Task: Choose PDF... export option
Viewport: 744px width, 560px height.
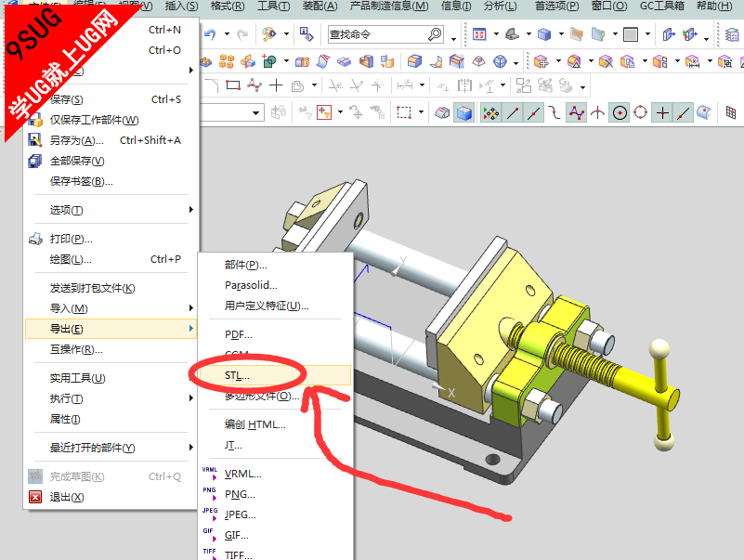Action: point(239,334)
